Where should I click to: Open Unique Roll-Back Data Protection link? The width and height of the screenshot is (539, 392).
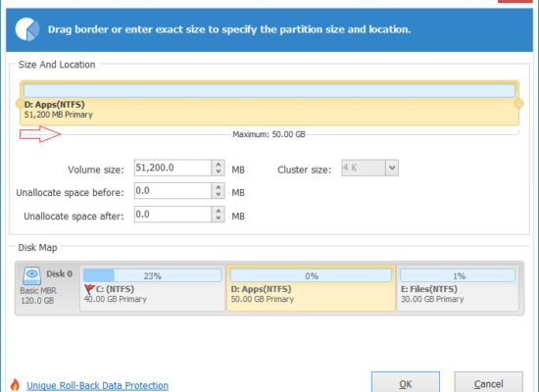(98, 385)
